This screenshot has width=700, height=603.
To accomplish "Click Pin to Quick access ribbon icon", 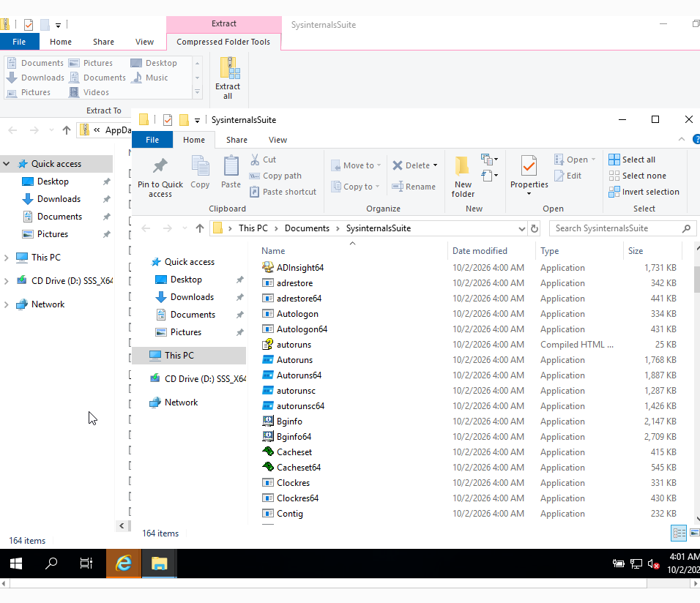I will (160, 177).
